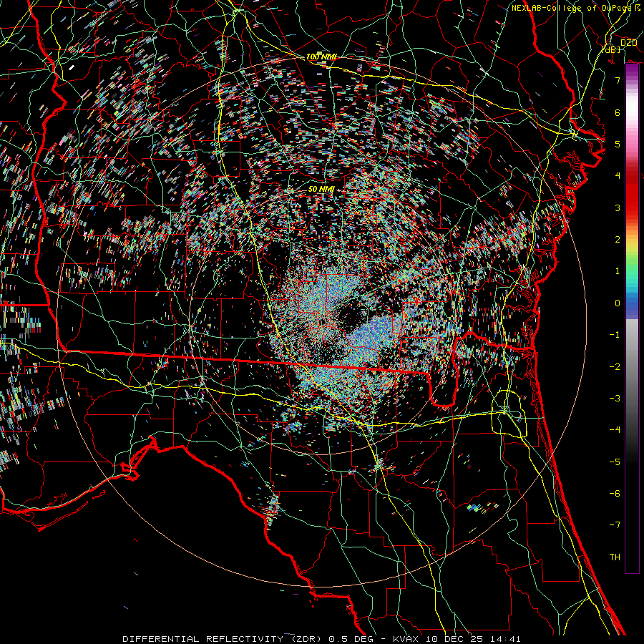This screenshot has width=644, height=644.
Task: Click the "[dB]" unit label above the scale
Action: [611, 50]
